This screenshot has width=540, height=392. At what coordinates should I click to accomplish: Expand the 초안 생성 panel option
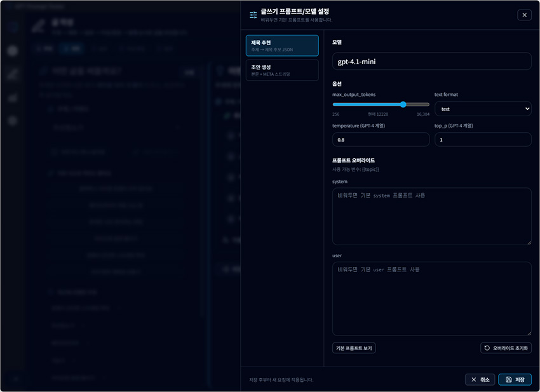282,69
